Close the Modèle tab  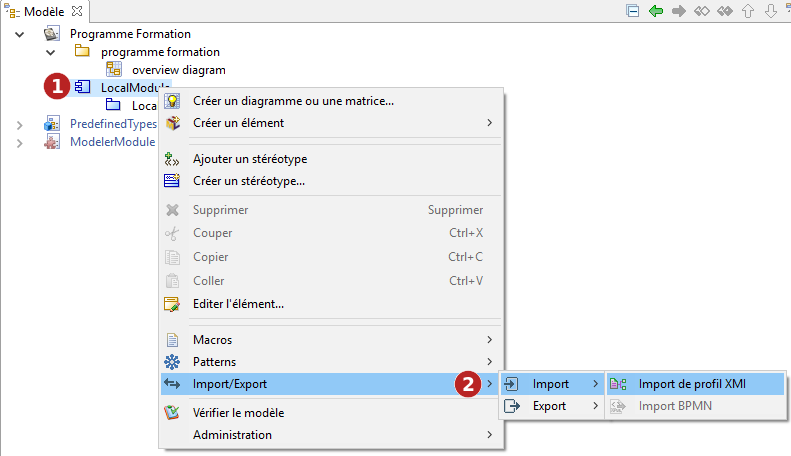(77, 11)
